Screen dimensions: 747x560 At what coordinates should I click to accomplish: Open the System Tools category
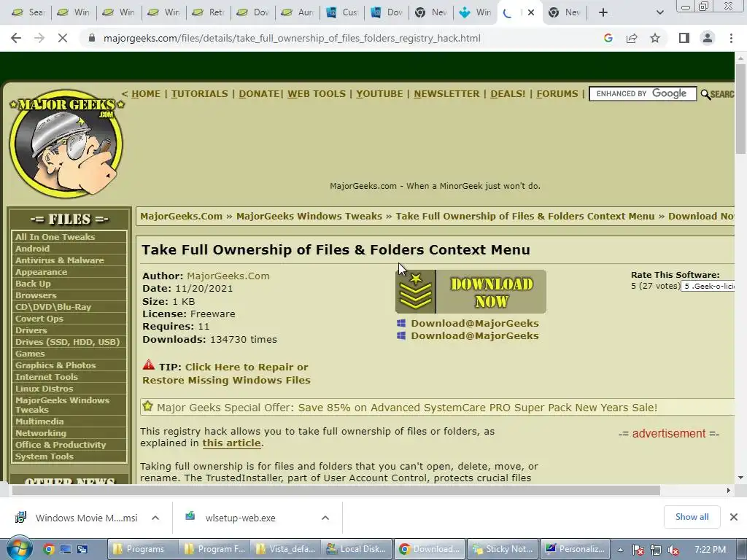(x=44, y=456)
